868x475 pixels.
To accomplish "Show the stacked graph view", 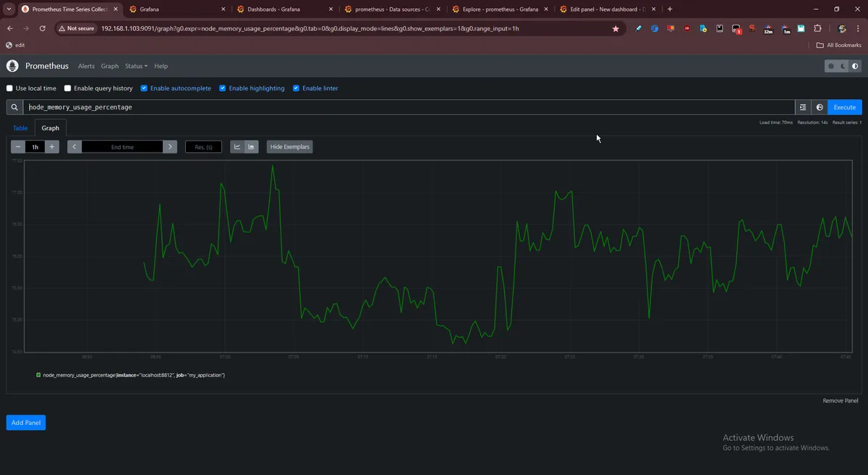I will click(251, 147).
